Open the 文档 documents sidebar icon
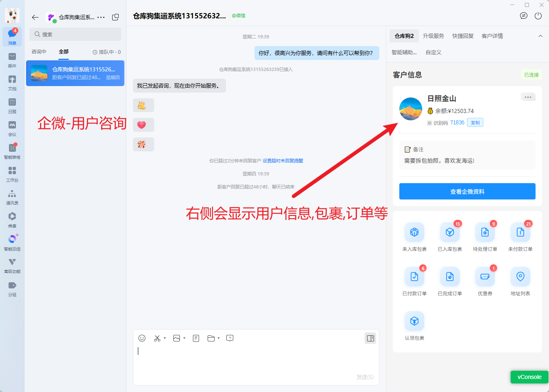 point(12,82)
